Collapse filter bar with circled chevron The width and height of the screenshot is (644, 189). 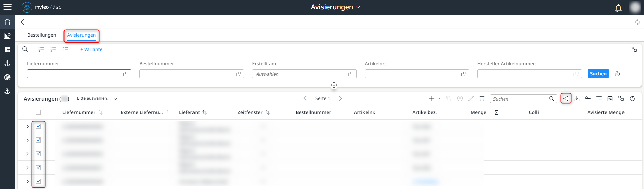(334, 85)
